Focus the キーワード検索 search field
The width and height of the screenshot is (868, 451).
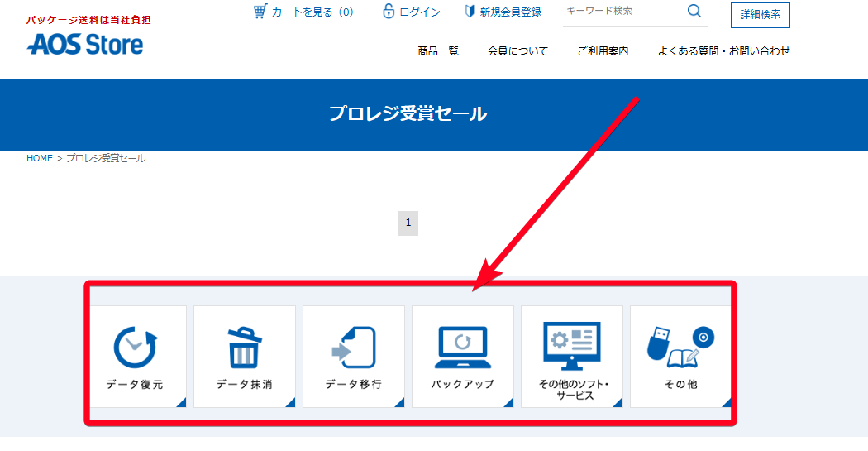coord(622,11)
